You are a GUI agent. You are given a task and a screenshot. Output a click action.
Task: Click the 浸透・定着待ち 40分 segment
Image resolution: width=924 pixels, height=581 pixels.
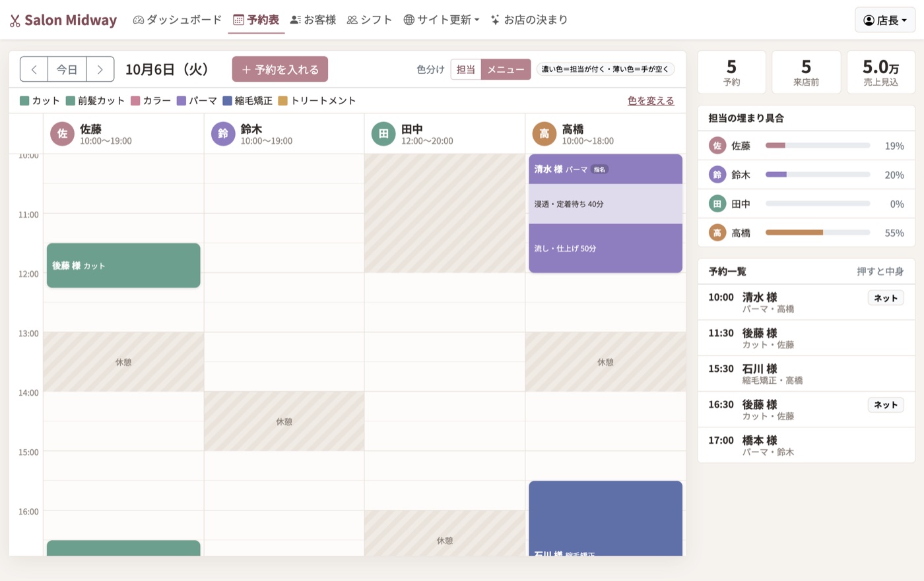(605, 204)
